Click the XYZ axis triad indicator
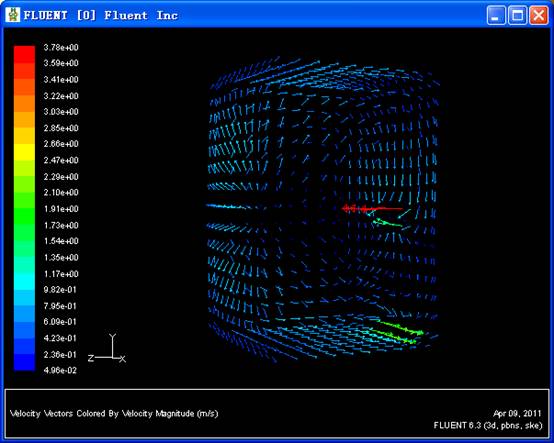 point(107,348)
